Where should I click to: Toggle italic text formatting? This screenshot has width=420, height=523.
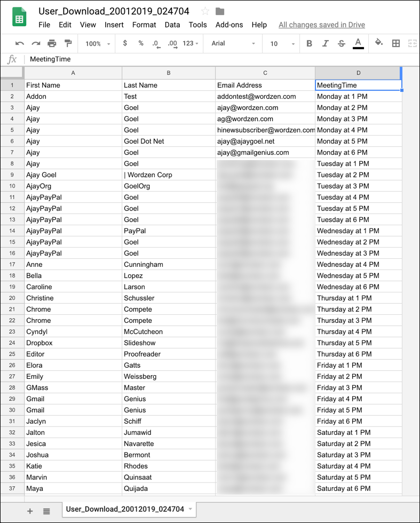pyautogui.click(x=325, y=44)
